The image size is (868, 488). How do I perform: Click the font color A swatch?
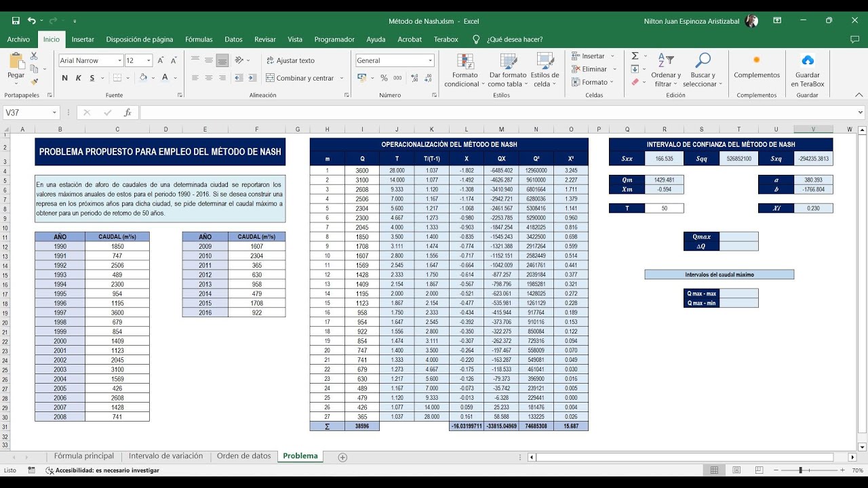click(165, 78)
